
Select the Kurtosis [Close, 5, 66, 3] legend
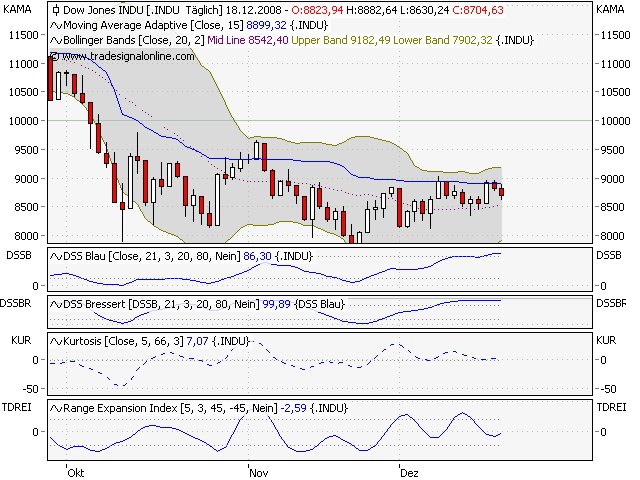point(123,341)
